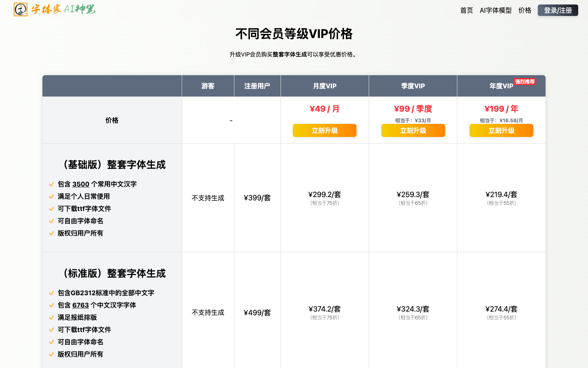Click 立刻升级 under 季度VIP
Viewport: 588px width, 368px height.
point(413,130)
